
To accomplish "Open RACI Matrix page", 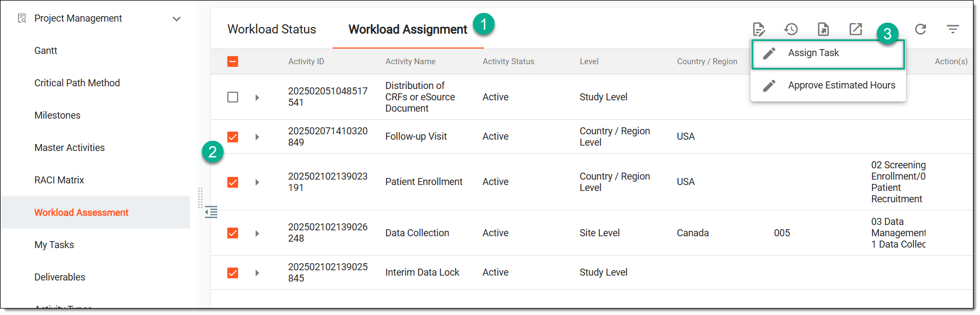I will coord(59,180).
